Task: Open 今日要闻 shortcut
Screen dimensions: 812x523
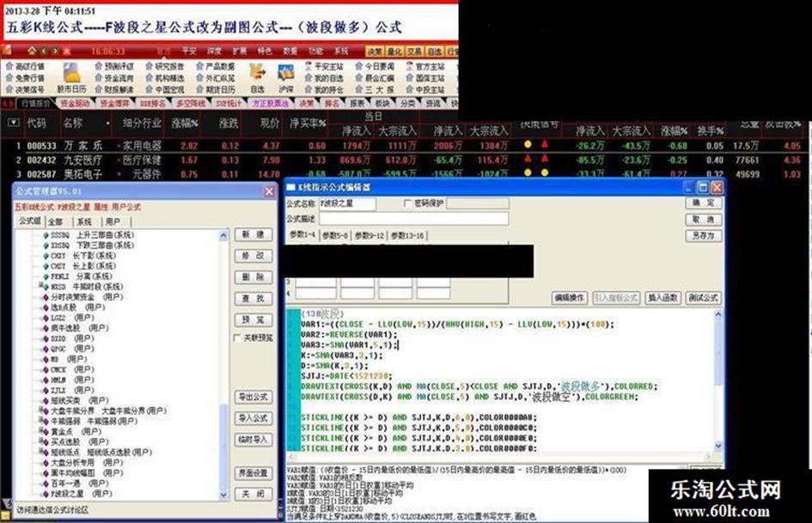Action: (375, 66)
